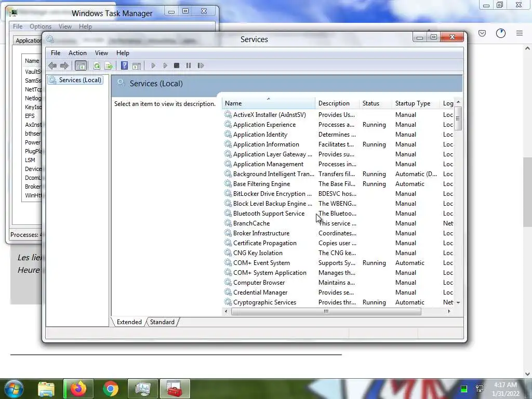Click the green tray icon in system tray
Screen dimensions: 532x399
pos(464,389)
